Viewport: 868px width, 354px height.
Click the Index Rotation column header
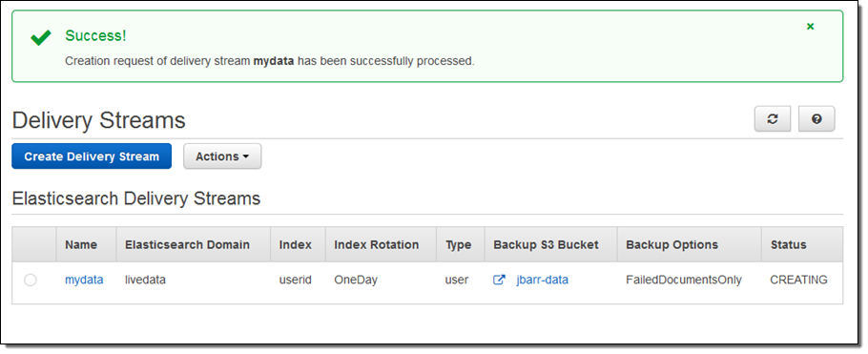coord(377,244)
